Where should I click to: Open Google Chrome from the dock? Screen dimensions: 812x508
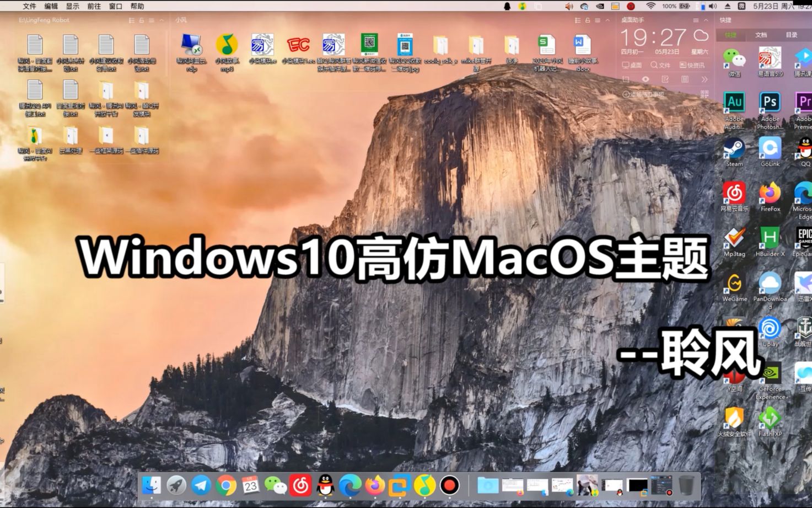[226, 485]
